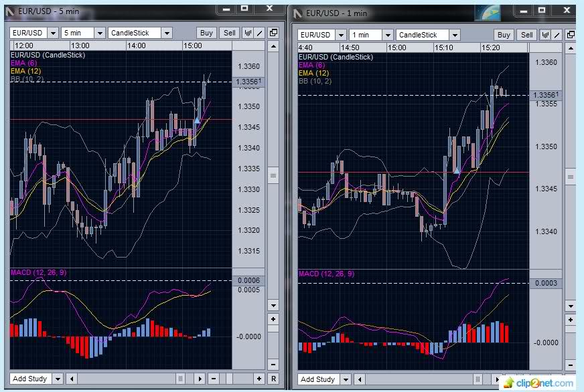Click Sell button in 5 min window

230,33
